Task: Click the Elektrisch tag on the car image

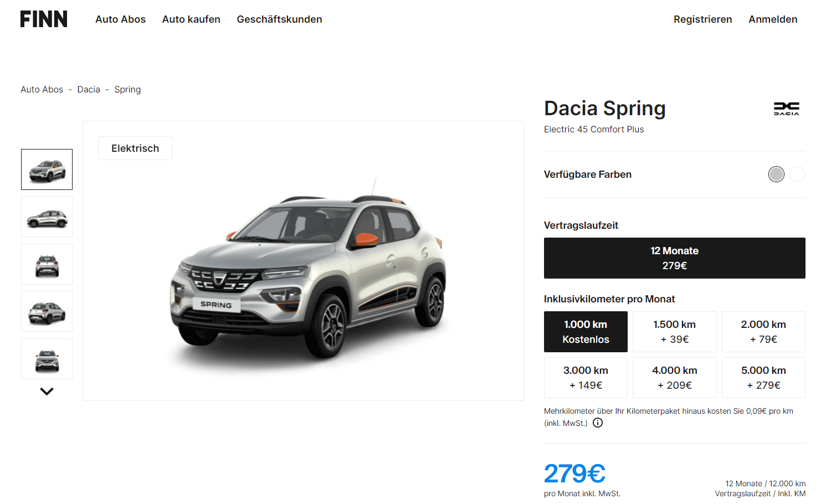Action: click(135, 148)
